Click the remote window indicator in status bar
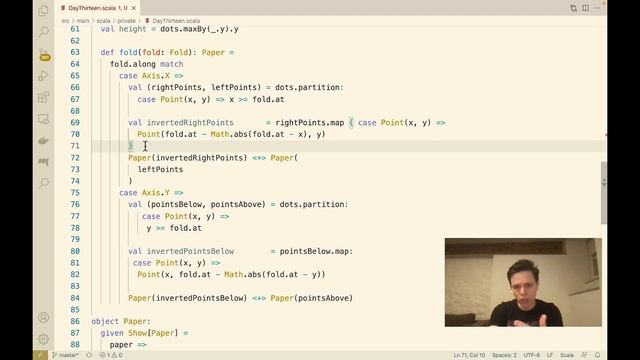The width and height of the screenshot is (640, 360). (x=40, y=355)
